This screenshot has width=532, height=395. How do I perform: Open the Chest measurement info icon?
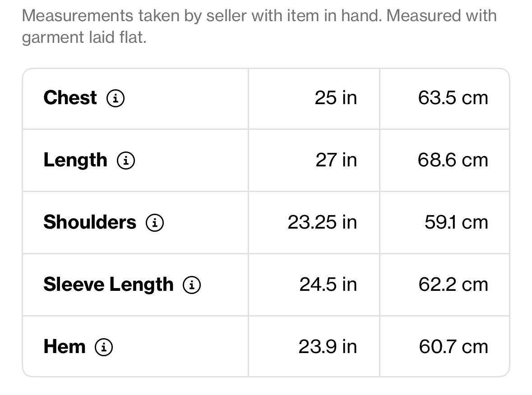click(116, 98)
